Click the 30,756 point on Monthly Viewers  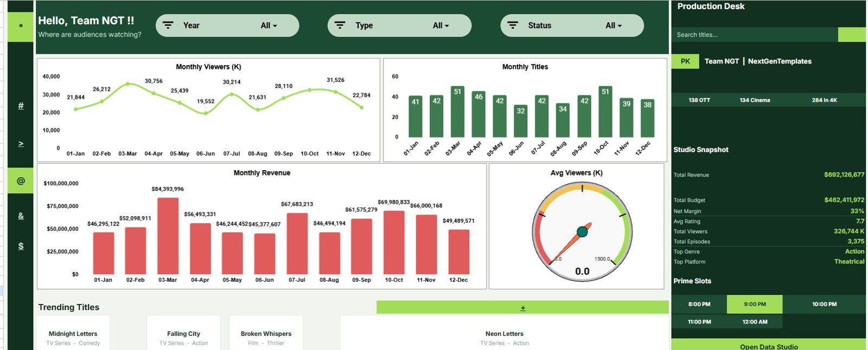click(154, 93)
